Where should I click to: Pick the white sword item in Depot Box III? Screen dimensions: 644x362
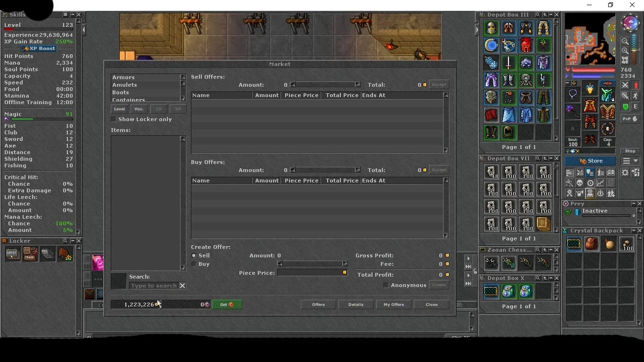509,63
